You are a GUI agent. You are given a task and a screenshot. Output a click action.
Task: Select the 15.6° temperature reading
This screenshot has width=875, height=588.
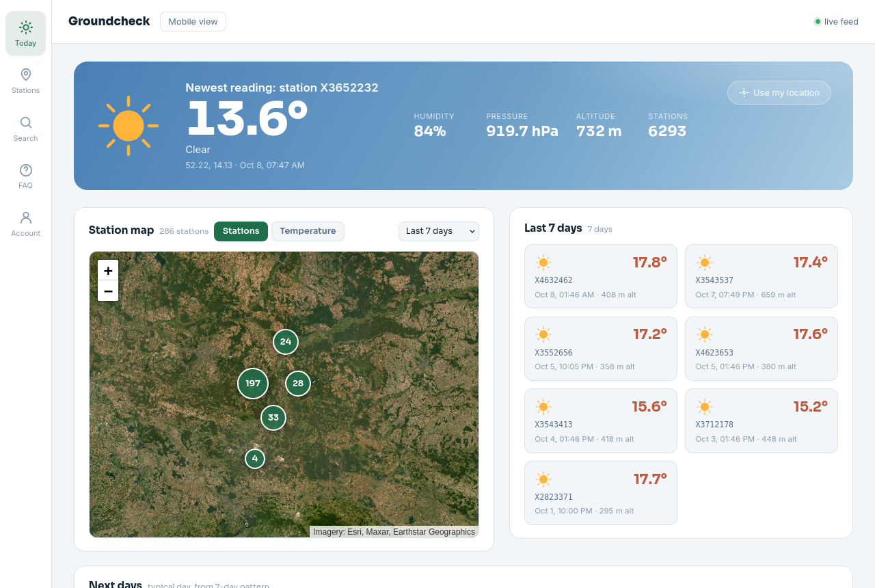pos(649,407)
